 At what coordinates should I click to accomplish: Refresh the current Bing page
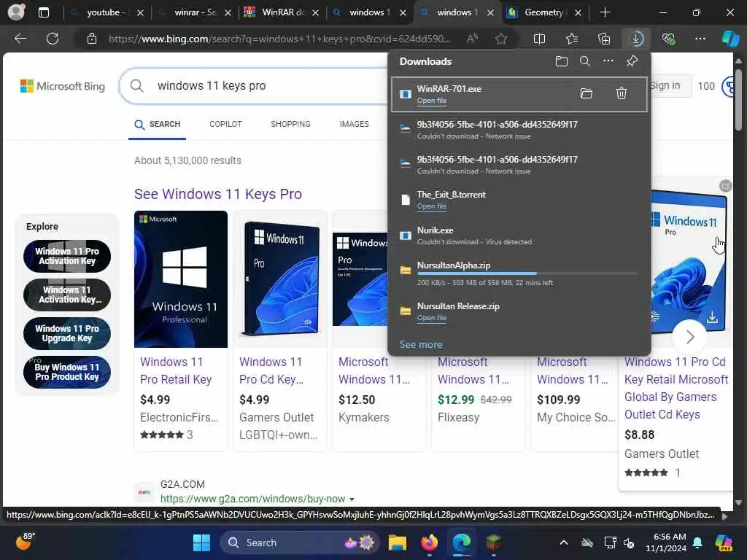53,39
